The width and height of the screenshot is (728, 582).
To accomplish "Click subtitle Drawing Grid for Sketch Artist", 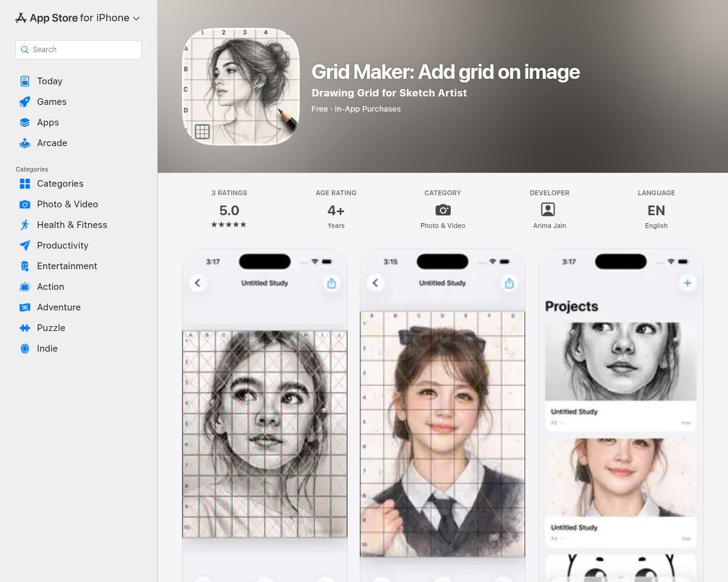I will pos(389,93).
